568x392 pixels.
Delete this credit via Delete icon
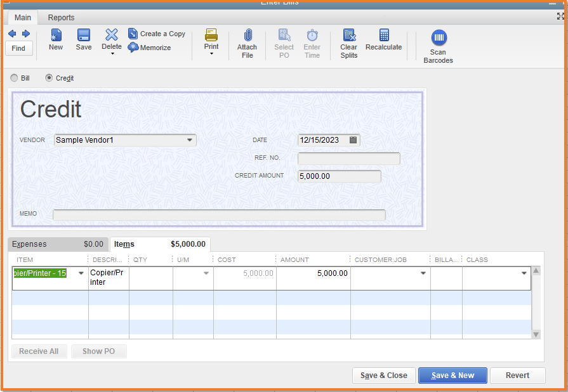111,39
